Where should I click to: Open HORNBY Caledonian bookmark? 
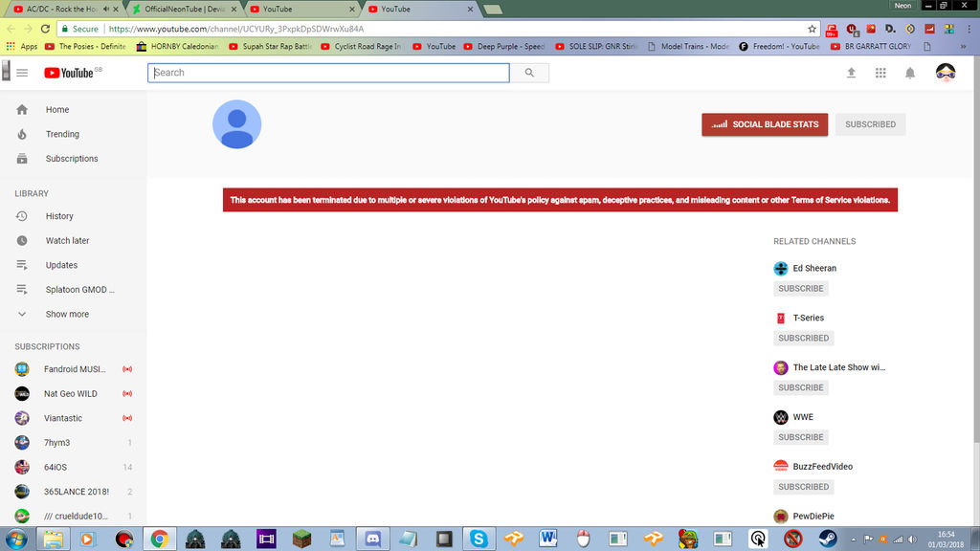[178, 46]
